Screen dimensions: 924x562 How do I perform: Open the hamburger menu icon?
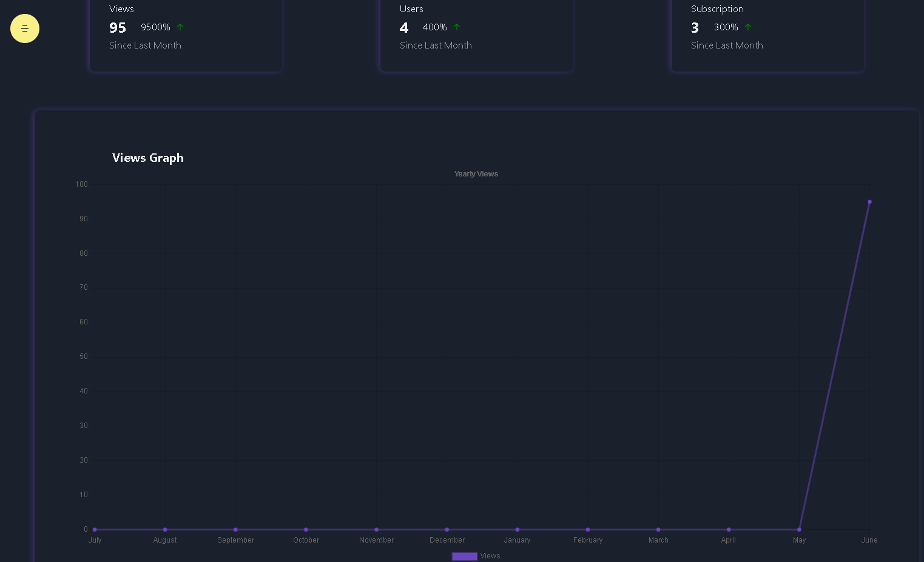coord(25,28)
